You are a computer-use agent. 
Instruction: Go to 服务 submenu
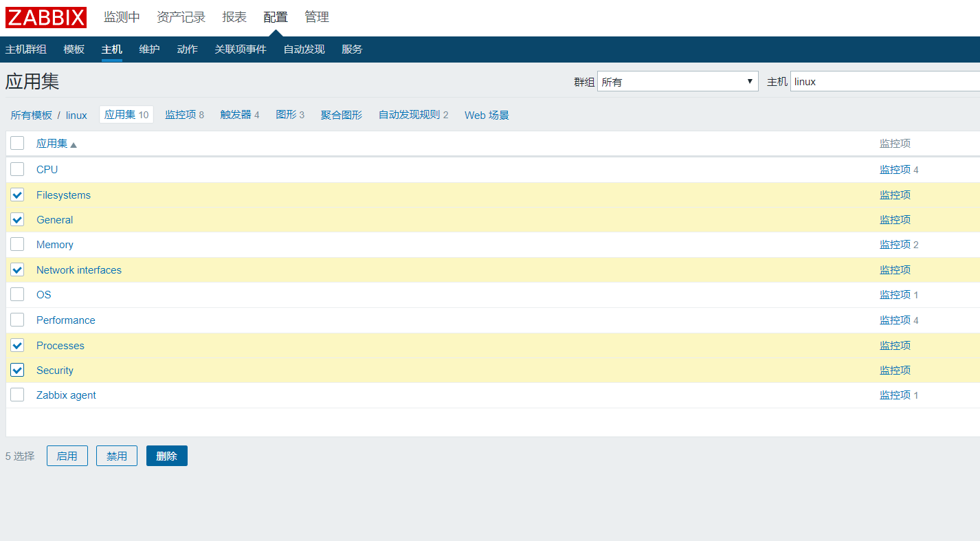click(352, 49)
